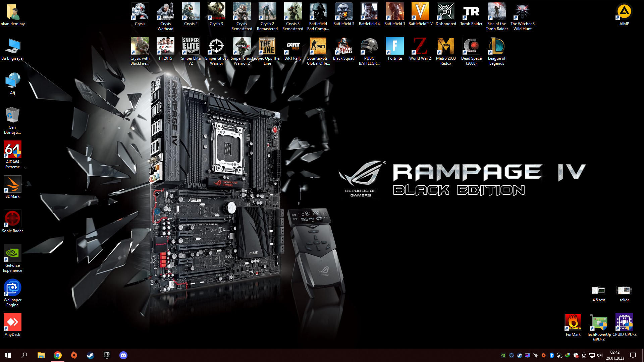The width and height of the screenshot is (644, 362).
Task: Click the AIDA64 Extreme desktop icon
Action: pos(12,150)
